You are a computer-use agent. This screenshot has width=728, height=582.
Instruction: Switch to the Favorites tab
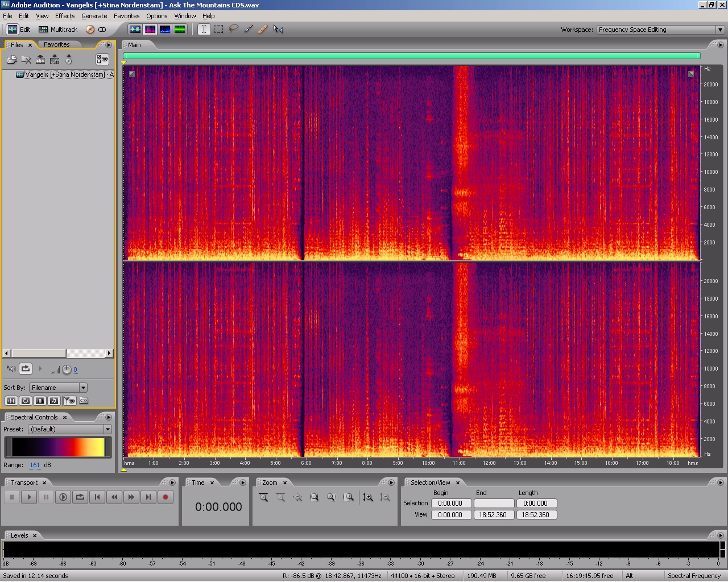[x=57, y=44]
